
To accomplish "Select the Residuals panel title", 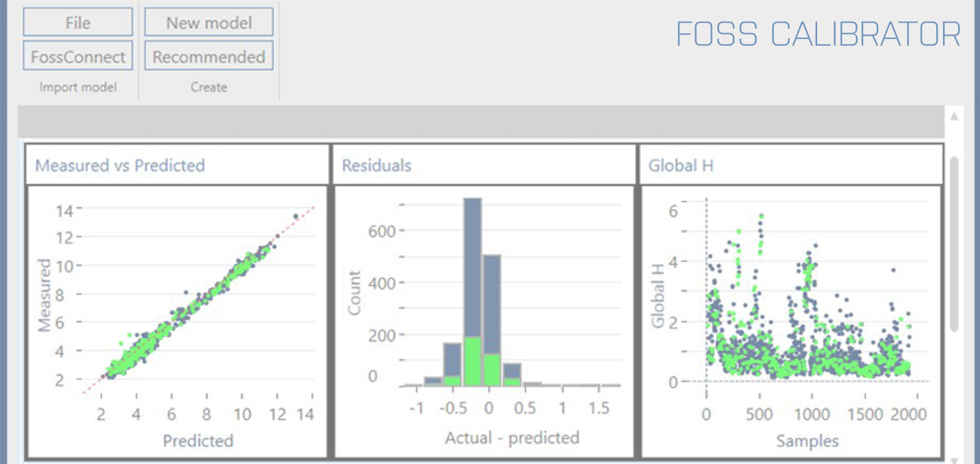I will (376, 165).
